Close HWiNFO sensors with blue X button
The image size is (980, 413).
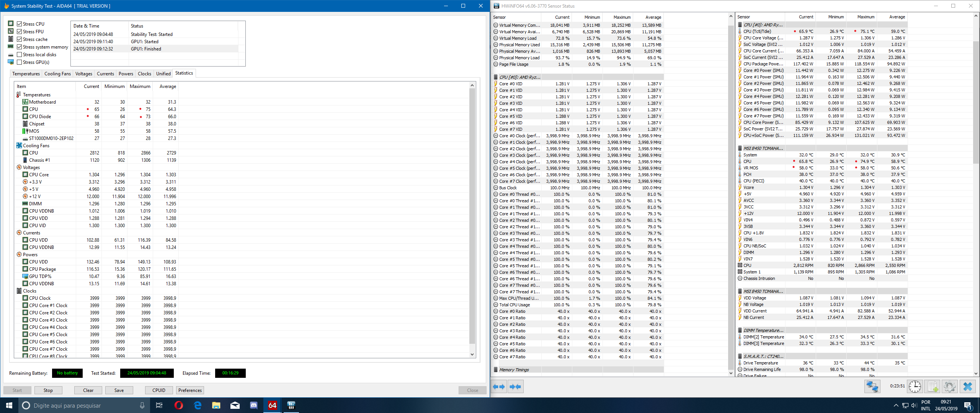pos(967,387)
